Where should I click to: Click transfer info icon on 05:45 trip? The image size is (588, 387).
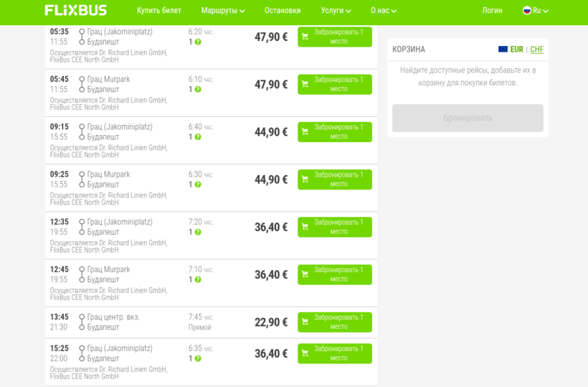coord(198,90)
